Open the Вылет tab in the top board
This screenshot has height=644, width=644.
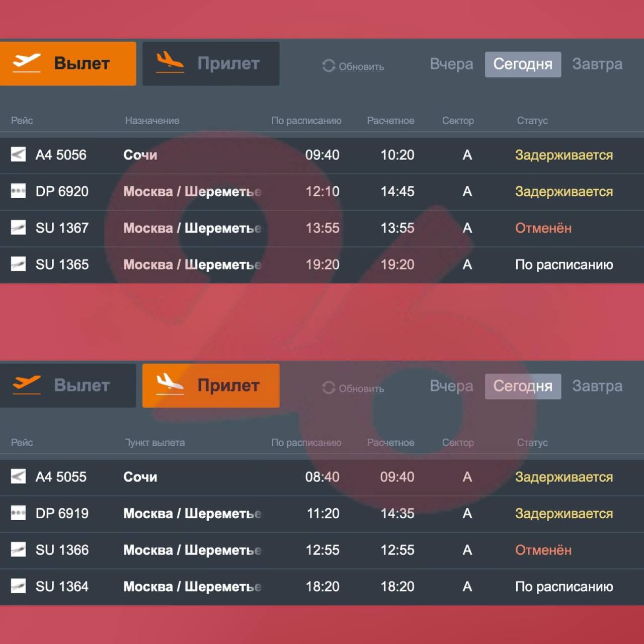click(68, 63)
